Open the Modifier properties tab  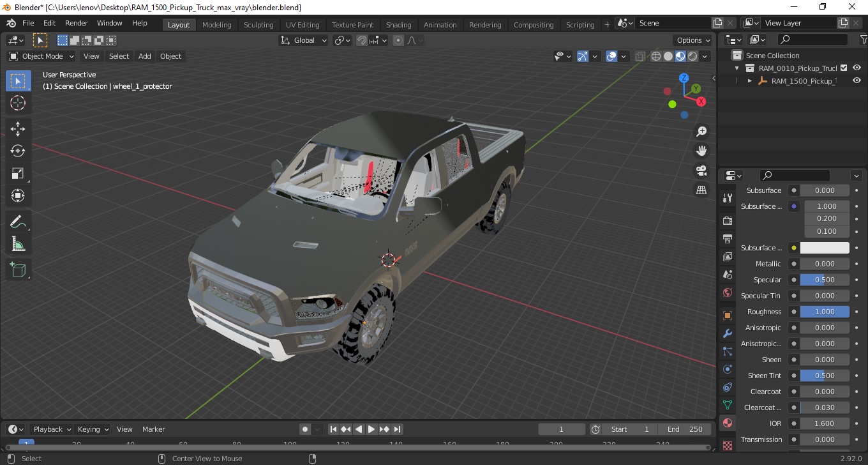click(x=728, y=333)
